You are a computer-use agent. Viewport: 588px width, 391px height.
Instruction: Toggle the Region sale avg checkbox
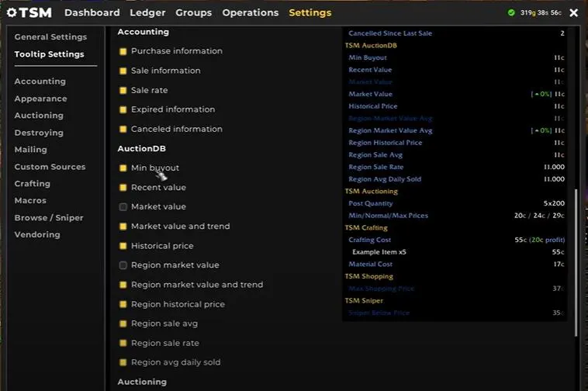[x=123, y=324]
